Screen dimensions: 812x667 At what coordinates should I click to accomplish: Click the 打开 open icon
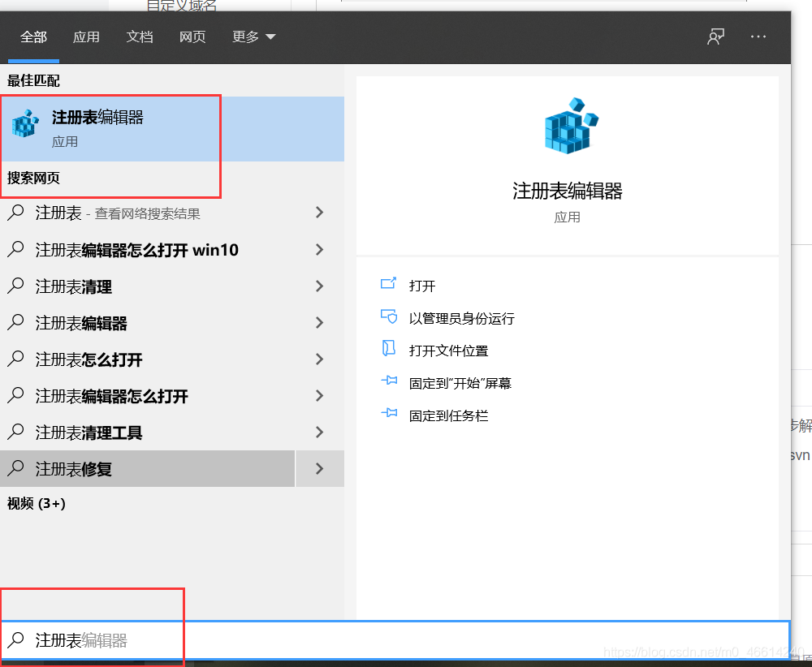pyautogui.click(x=388, y=284)
